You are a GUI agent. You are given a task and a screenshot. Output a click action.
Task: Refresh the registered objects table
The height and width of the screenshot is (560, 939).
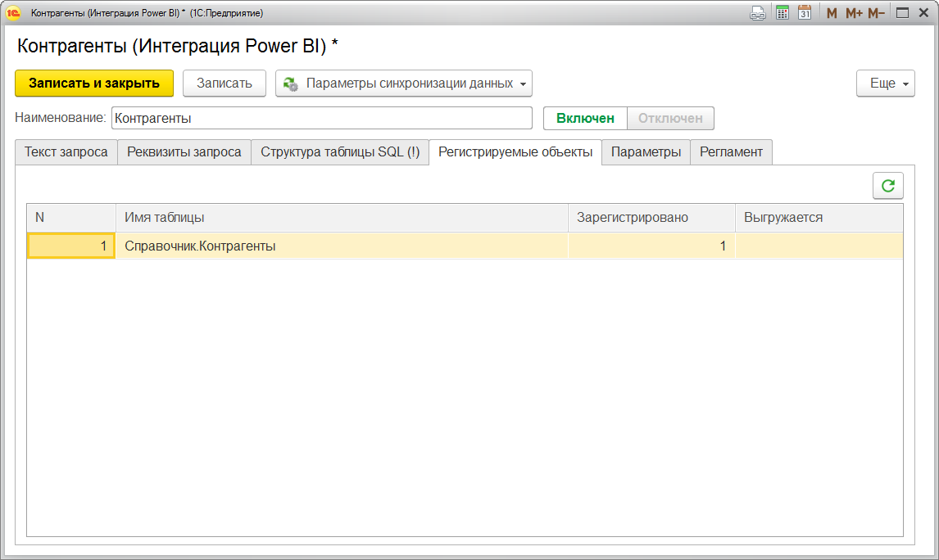tap(887, 186)
